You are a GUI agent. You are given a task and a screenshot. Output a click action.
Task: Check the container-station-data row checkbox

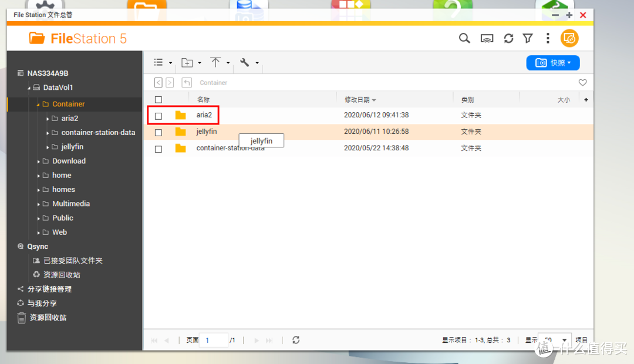point(158,149)
